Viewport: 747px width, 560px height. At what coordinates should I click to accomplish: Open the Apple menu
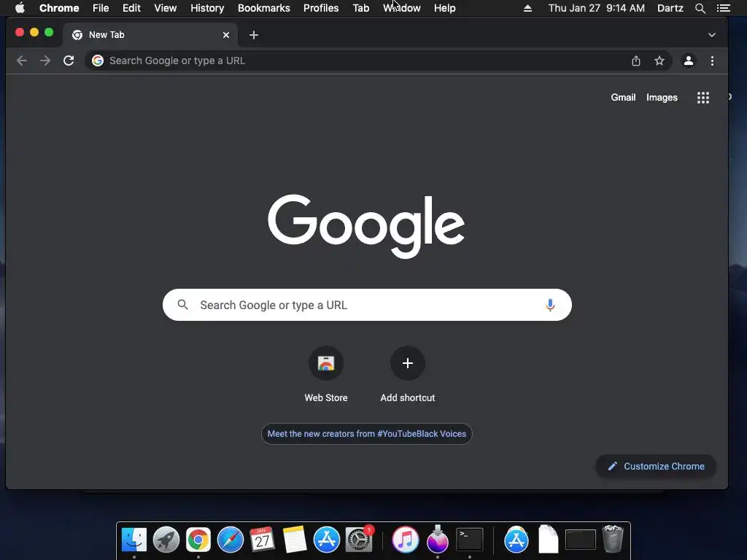click(20, 8)
